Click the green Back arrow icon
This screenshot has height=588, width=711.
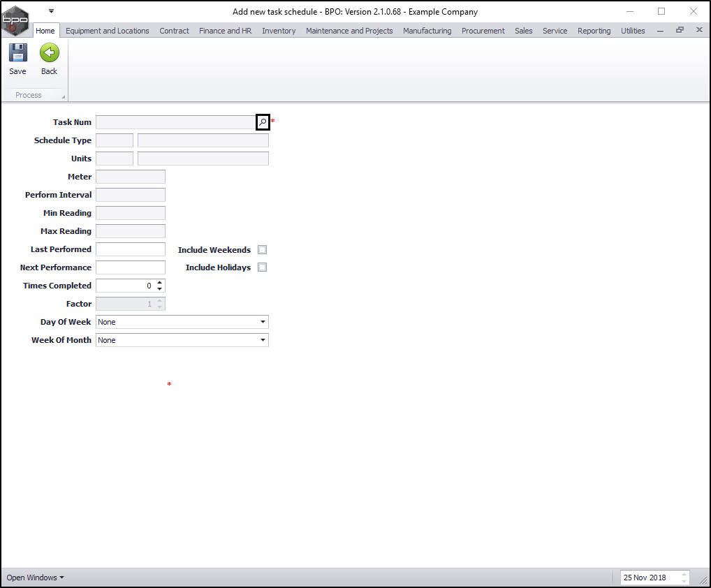point(50,52)
